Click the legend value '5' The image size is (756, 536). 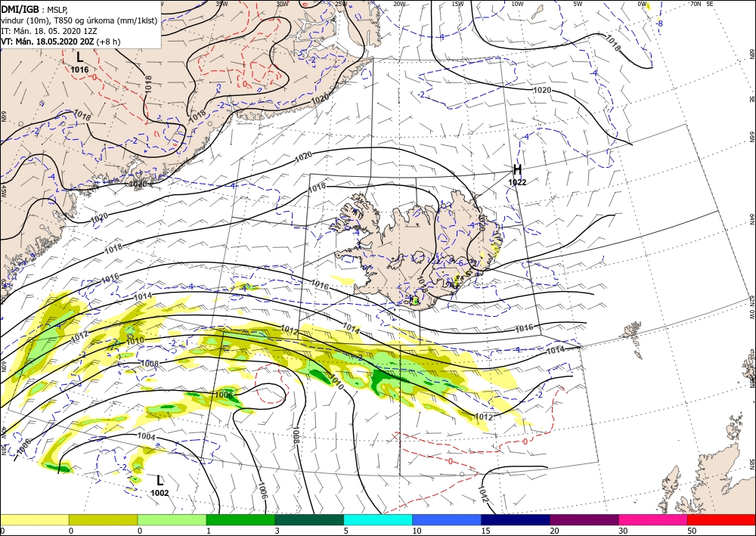coord(345,531)
